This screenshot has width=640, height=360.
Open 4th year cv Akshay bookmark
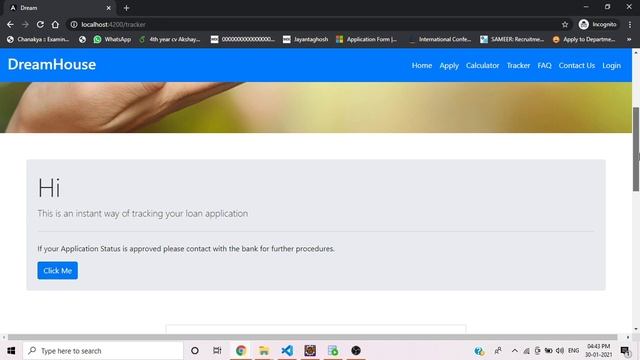point(169,39)
